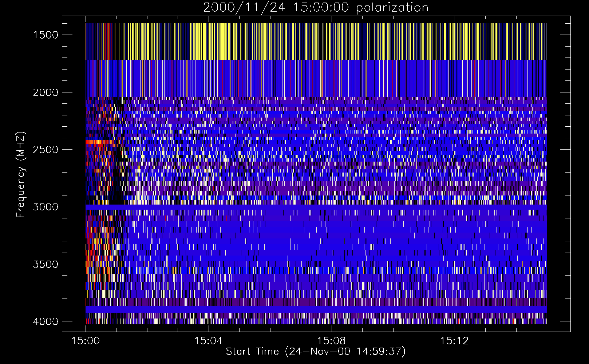The image size is (589, 364).
Task: Click the 2000 frequency tick label
Action: point(46,92)
